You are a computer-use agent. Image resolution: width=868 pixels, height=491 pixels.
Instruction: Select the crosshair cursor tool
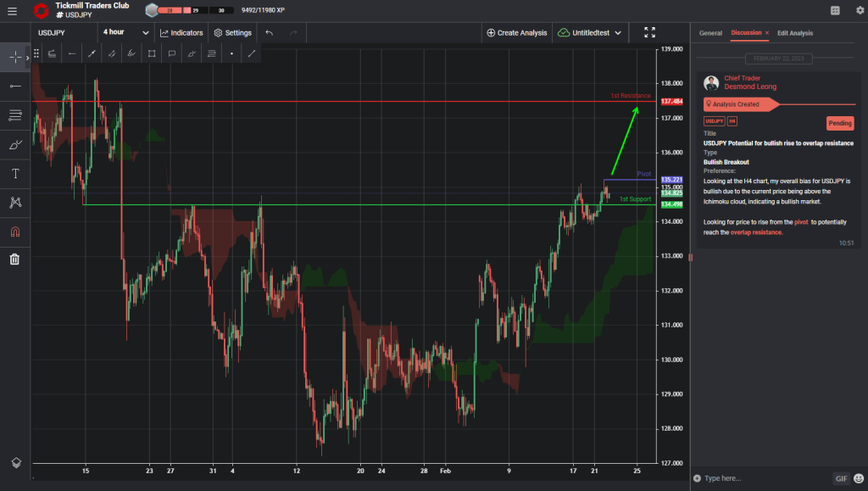coord(14,56)
